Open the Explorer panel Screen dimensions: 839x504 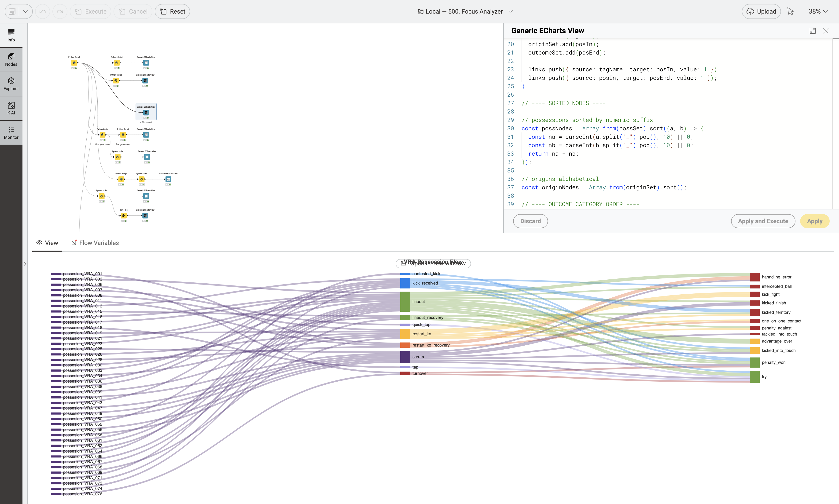[11, 84]
